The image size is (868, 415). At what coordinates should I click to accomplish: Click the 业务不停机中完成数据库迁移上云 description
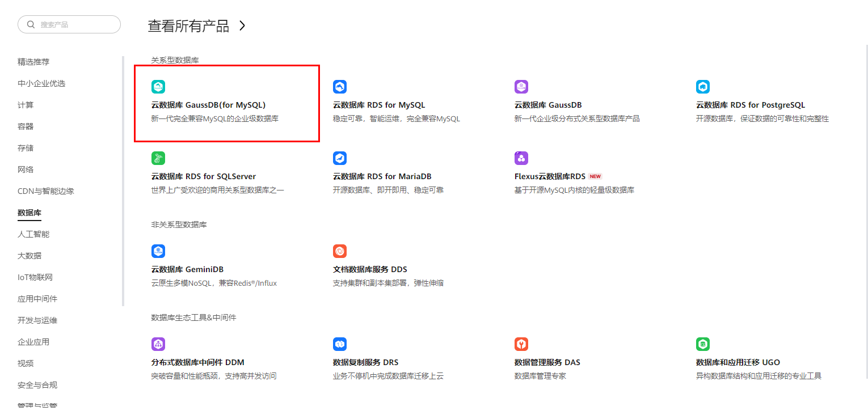click(388, 376)
